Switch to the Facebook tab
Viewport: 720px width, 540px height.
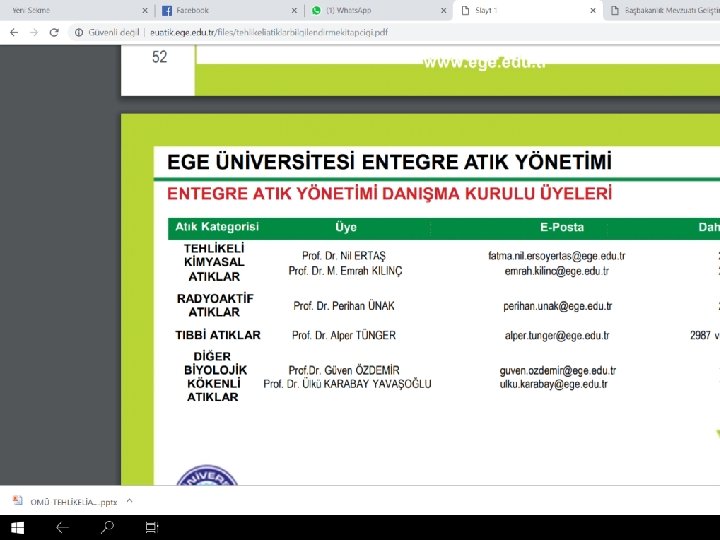(230, 10)
